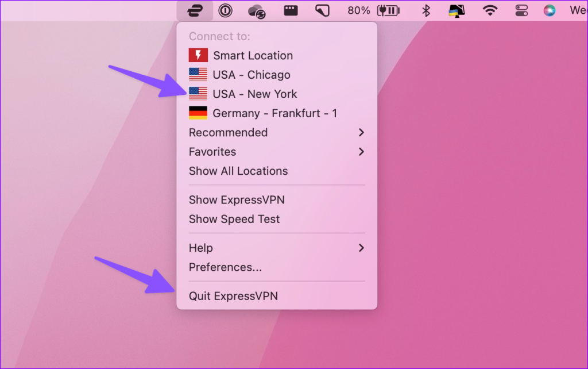Open the display icon with Ukraine flag
The image size is (588, 369).
point(457,11)
